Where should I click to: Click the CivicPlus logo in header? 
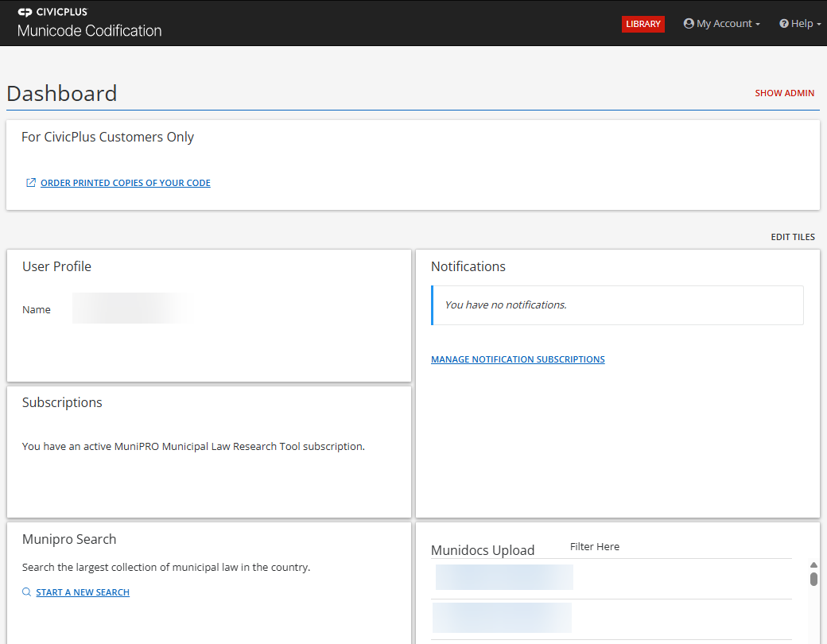click(52, 12)
